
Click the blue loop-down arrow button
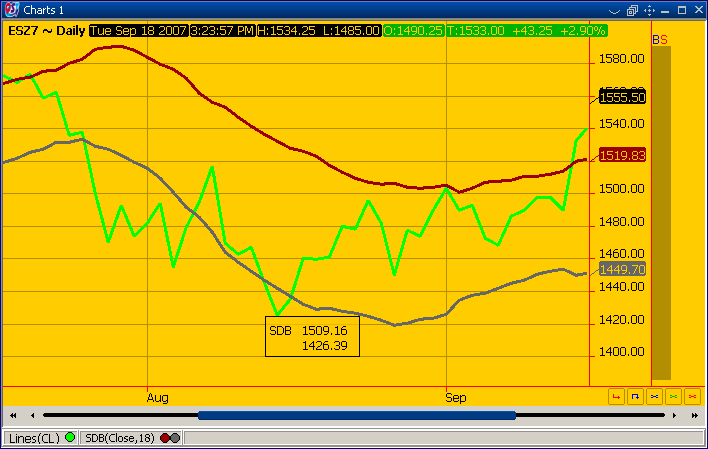pos(635,397)
